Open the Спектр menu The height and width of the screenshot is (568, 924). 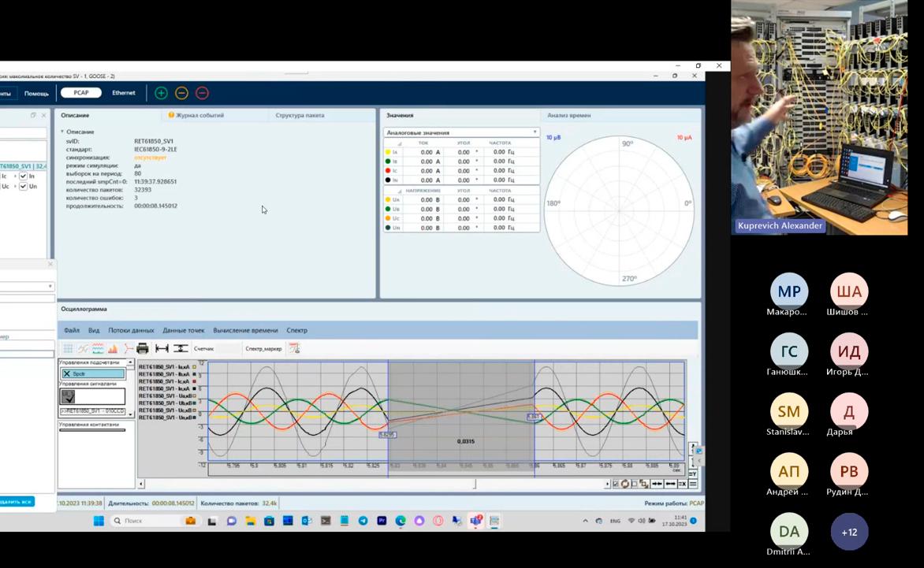click(296, 330)
